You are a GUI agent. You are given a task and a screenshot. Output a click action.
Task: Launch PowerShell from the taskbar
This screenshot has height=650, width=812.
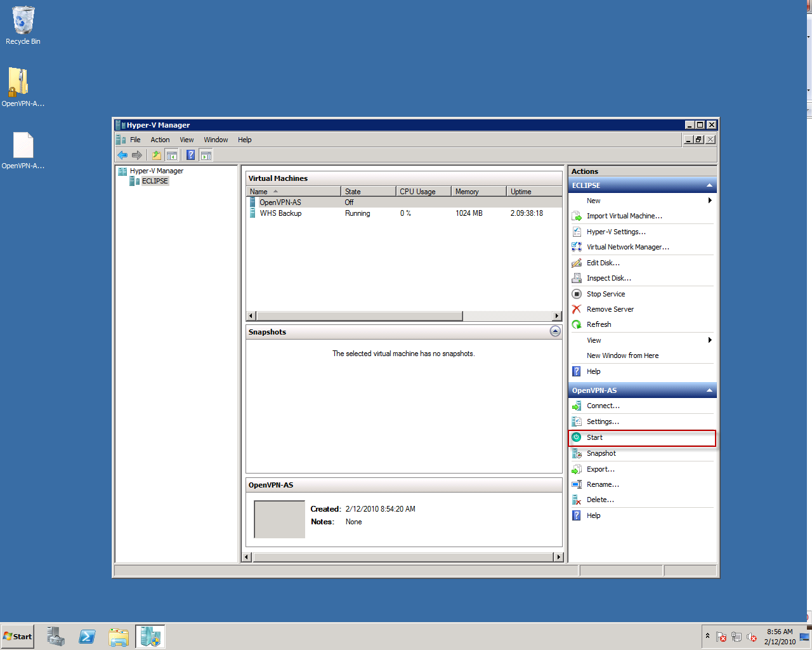click(x=88, y=636)
